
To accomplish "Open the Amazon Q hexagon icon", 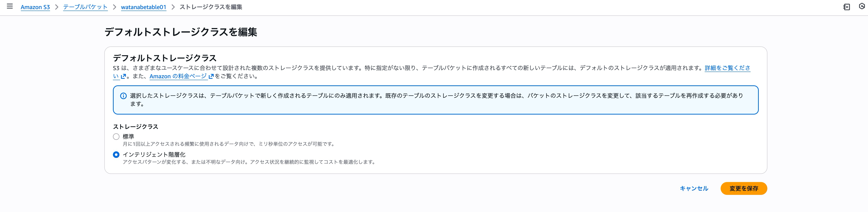I will click(862, 6).
